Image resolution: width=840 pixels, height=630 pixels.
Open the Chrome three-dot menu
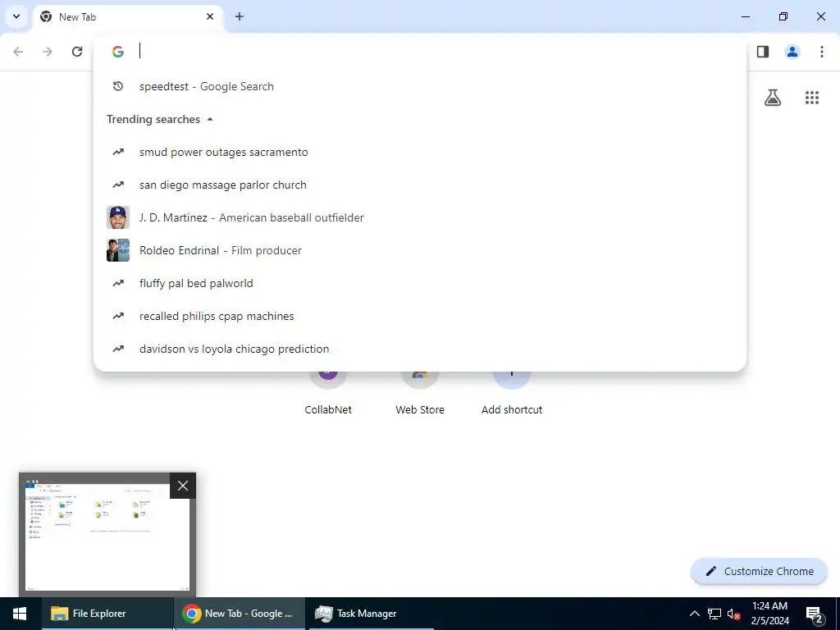[x=822, y=52]
